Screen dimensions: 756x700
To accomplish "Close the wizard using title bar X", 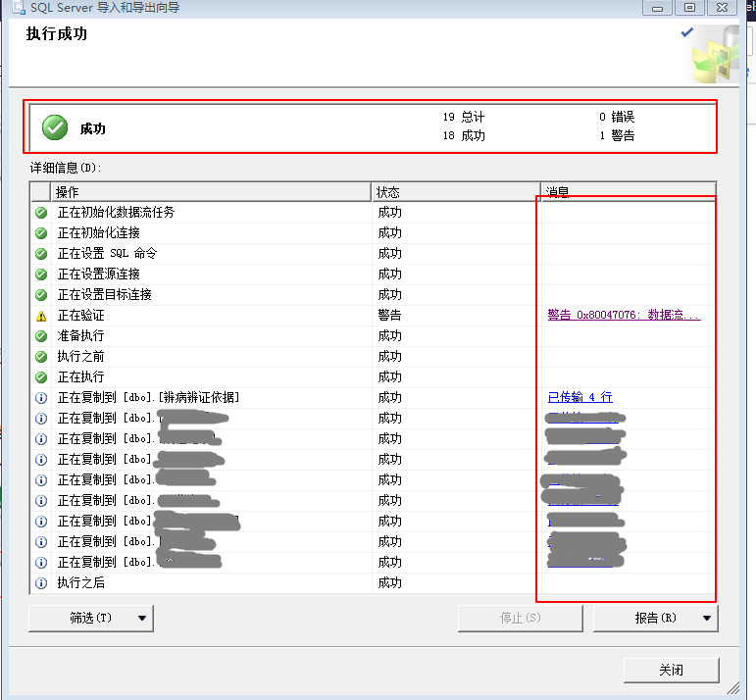I will tap(722, 8).
